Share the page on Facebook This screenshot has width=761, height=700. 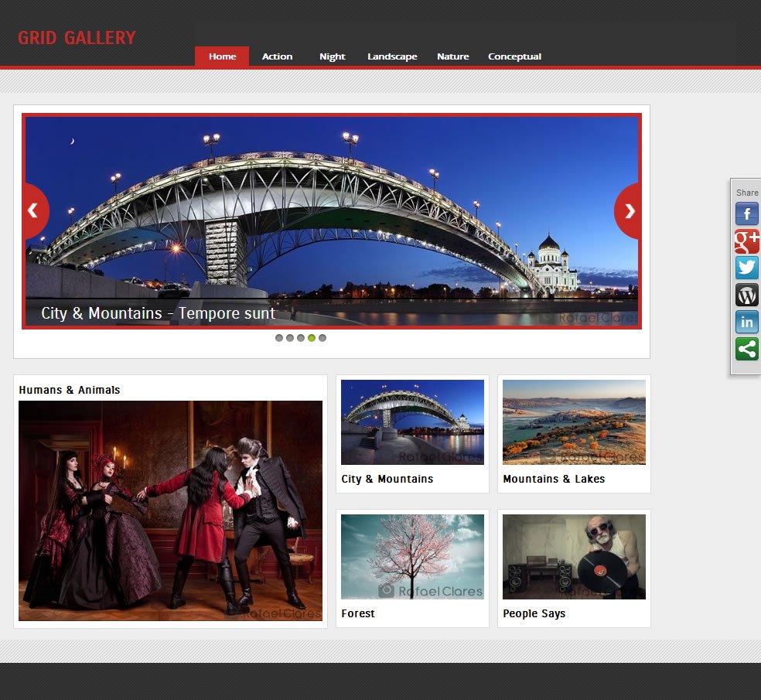click(x=747, y=213)
